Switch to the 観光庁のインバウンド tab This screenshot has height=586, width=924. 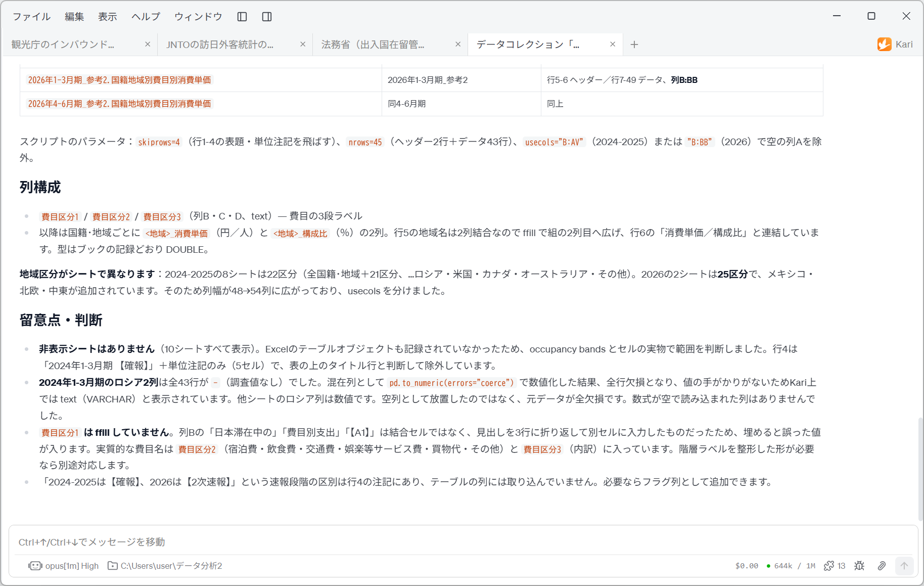(63, 44)
